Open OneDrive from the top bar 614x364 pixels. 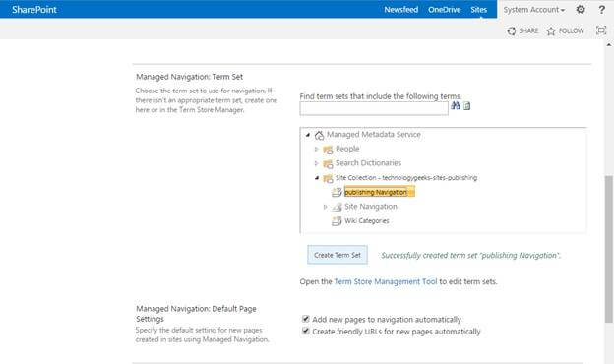[x=445, y=10]
